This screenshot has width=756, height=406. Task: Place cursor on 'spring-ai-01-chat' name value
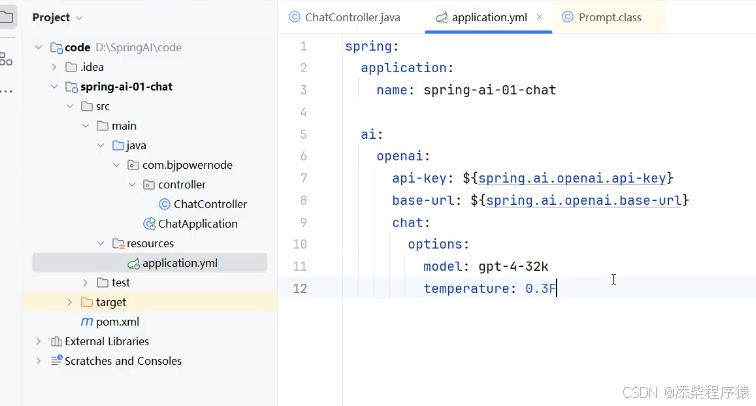(x=489, y=90)
